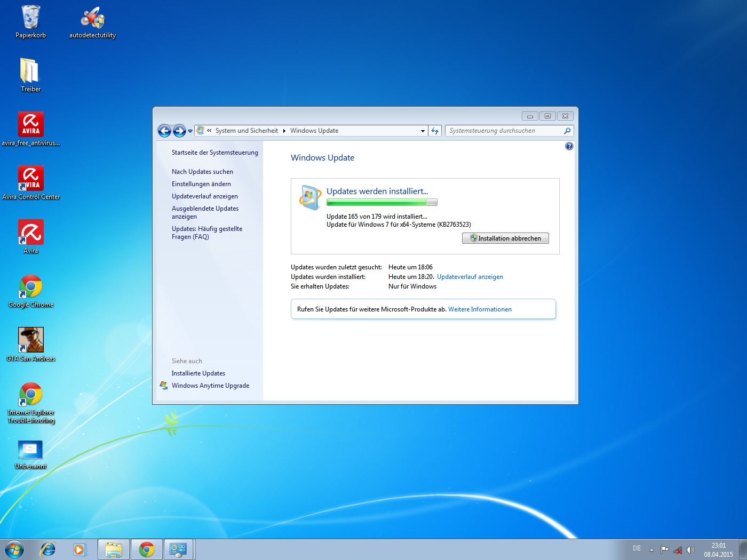Click the green update progress bar

pyautogui.click(x=382, y=203)
